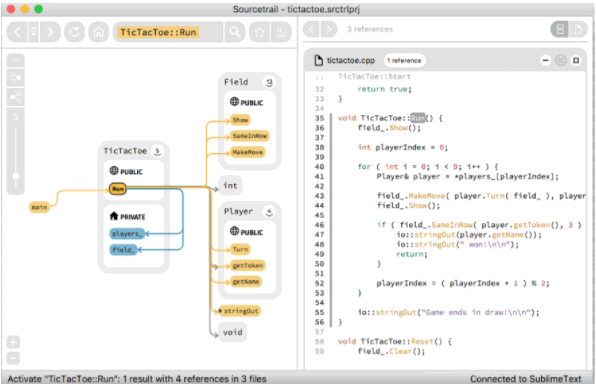Expand TicTacToe class hidden members

click(x=157, y=151)
